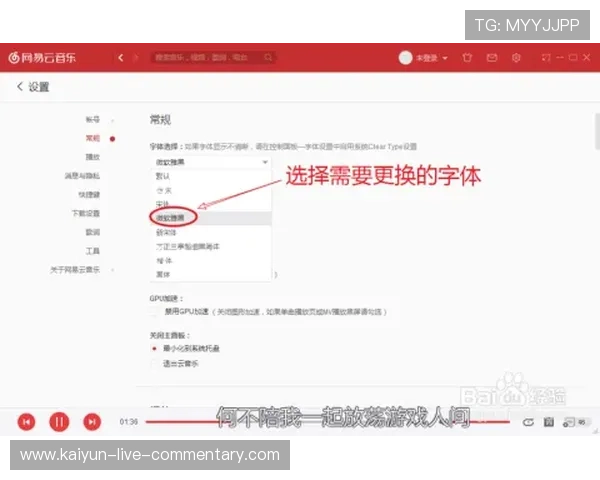Click the 常规 section heading
600x480 pixels.
pos(160,120)
